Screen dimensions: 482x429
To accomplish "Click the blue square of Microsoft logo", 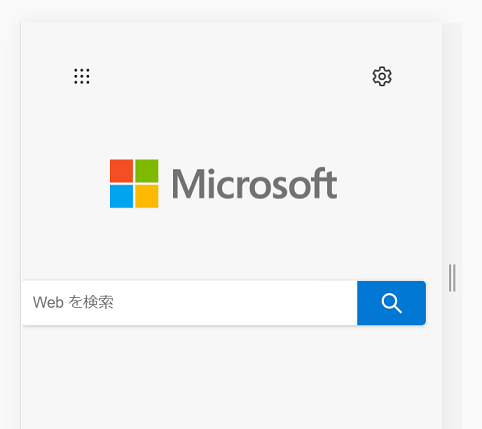I will (121, 196).
